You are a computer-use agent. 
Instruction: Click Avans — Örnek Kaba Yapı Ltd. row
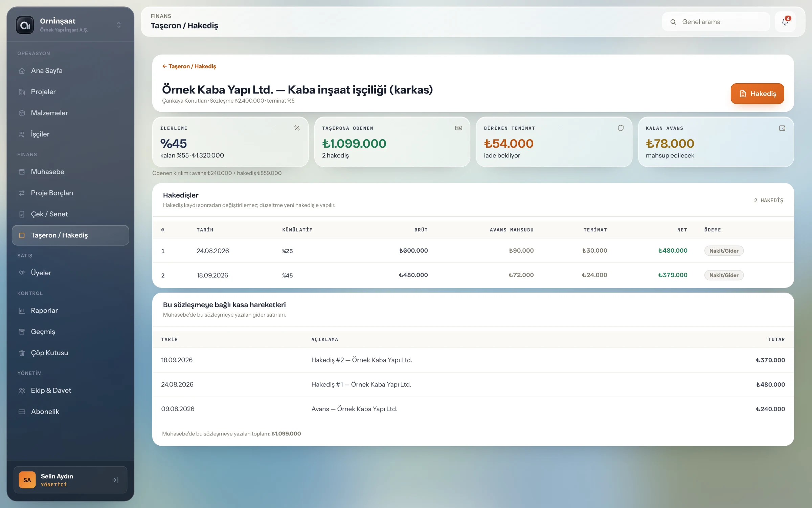point(473,409)
